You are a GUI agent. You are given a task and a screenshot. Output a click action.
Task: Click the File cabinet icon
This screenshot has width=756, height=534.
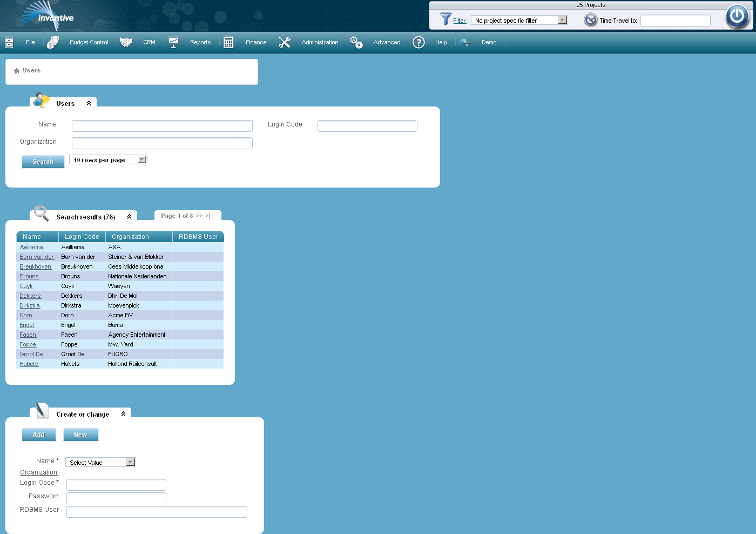[x=9, y=42]
